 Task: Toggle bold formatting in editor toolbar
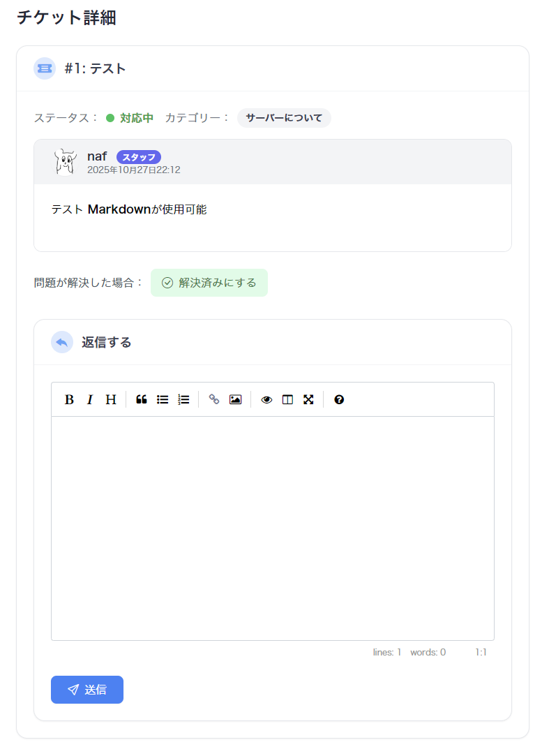click(69, 399)
